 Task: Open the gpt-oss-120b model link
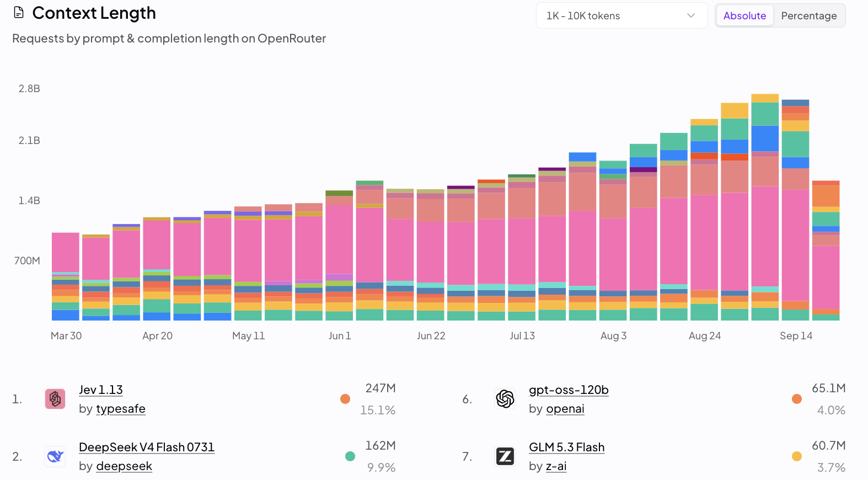click(569, 390)
